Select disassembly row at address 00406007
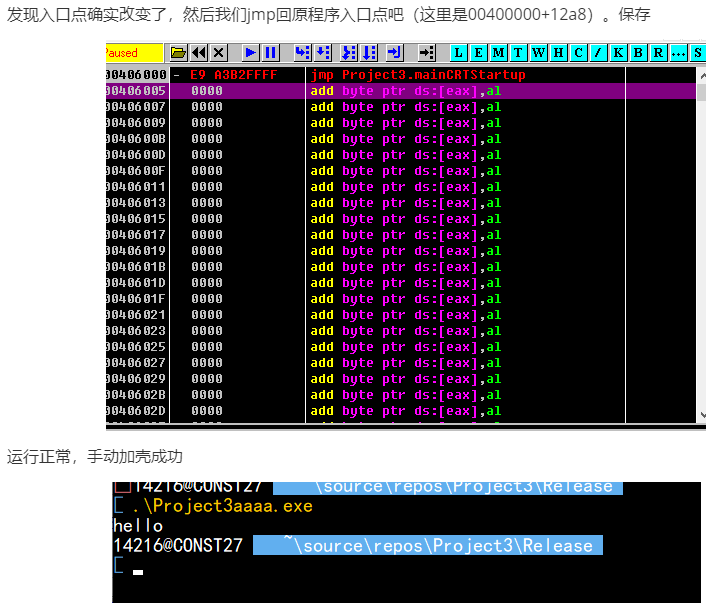719x604 pixels. point(401,107)
